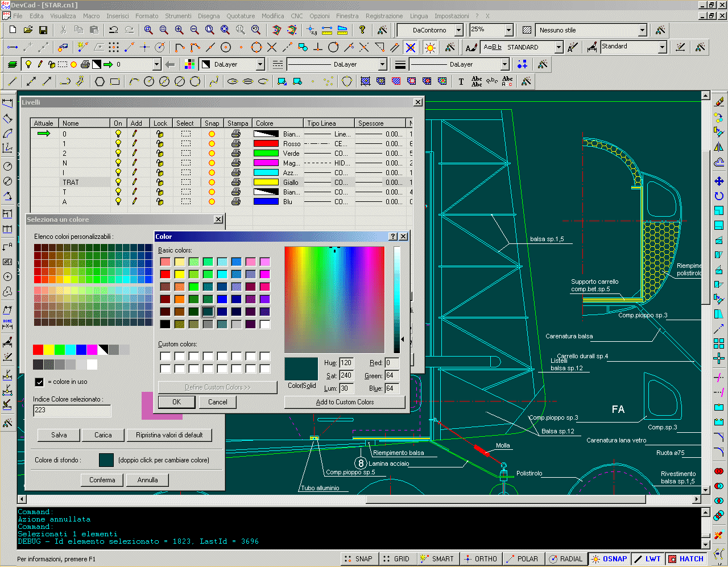Open the 25% zoom level dropdown
This screenshot has height=567, width=728.
click(x=509, y=30)
